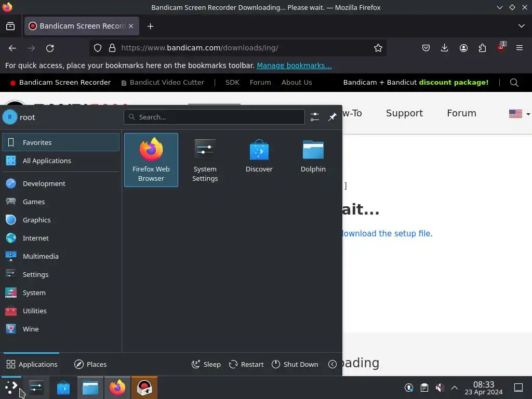This screenshot has height=399, width=532.
Task: Open System Settings from Favorites grid
Action: [x=205, y=160]
